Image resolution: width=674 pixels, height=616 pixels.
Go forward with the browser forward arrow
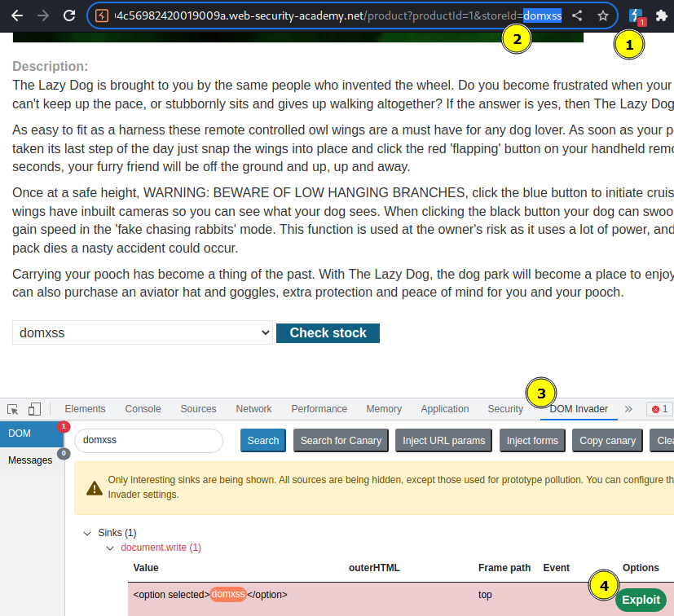click(x=43, y=16)
